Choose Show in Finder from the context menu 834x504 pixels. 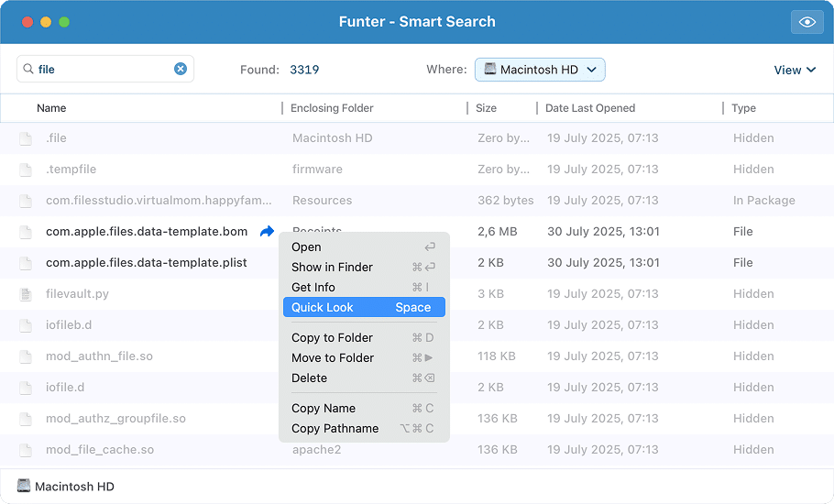click(x=364, y=267)
